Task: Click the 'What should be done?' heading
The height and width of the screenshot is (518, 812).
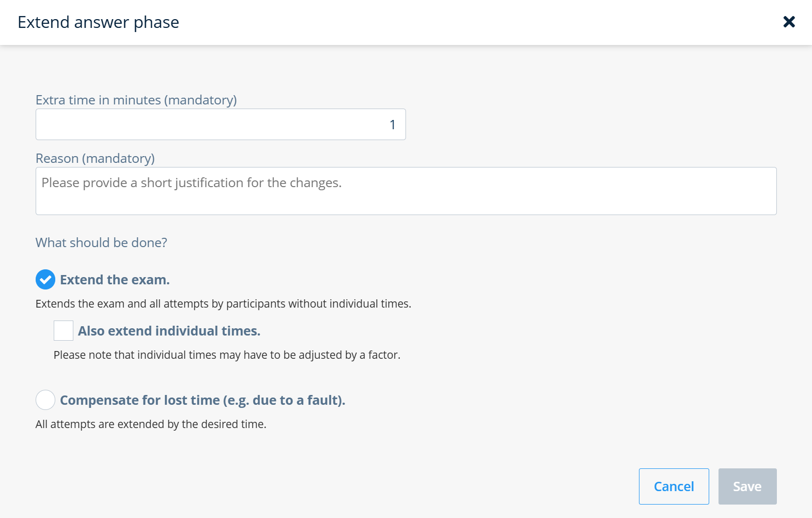Action: [x=101, y=242]
